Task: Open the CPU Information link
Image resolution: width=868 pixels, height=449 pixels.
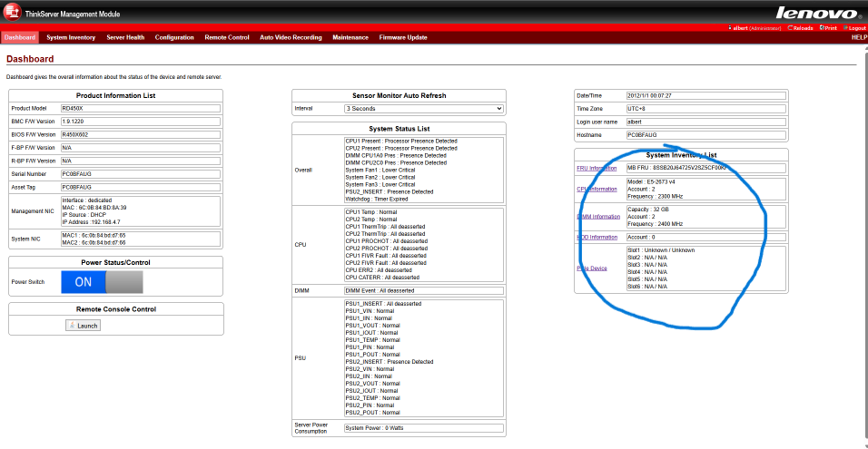Action: [597, 189]
